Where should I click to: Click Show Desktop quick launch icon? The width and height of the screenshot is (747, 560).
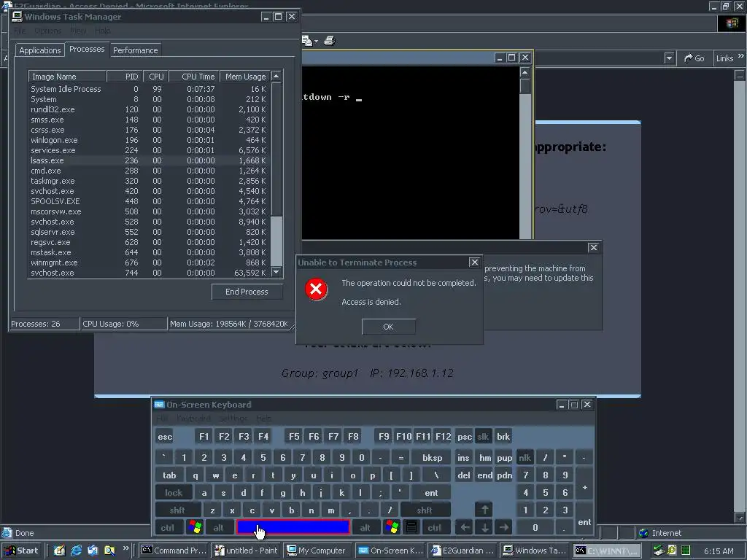(60, 551)
